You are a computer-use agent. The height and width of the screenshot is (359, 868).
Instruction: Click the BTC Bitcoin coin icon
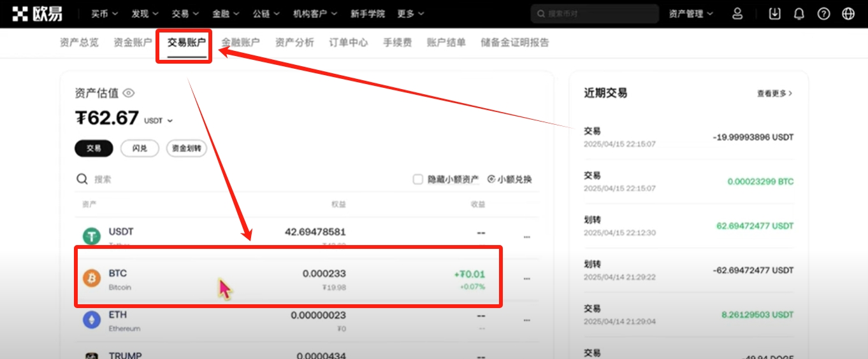pos(92,278)
